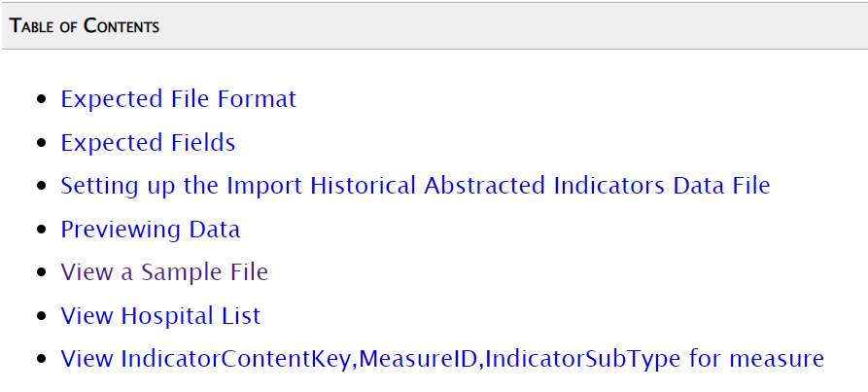The height and width of the screenshot is (392, 868).
Task: Open View IndicatorContentKey,MeasureID,IndicatorSubType for measure link
Action: [x=442, y=359]
